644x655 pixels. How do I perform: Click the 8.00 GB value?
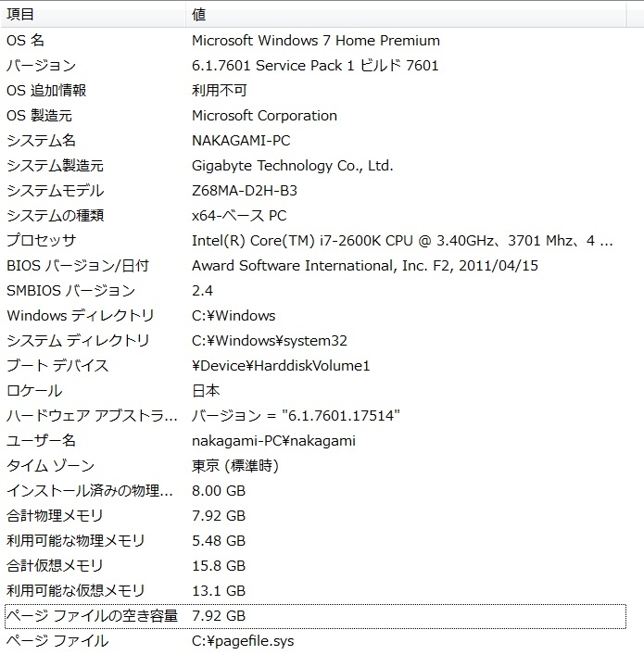[219, 491]
